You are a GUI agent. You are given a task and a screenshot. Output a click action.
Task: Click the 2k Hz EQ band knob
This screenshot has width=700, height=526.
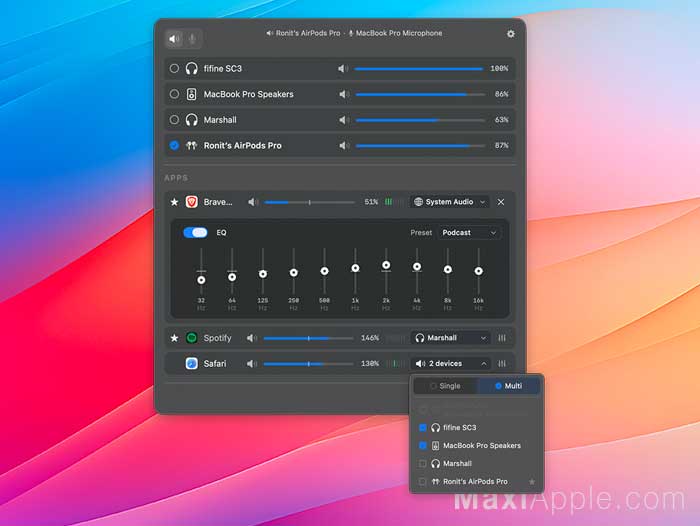[386, 265]
